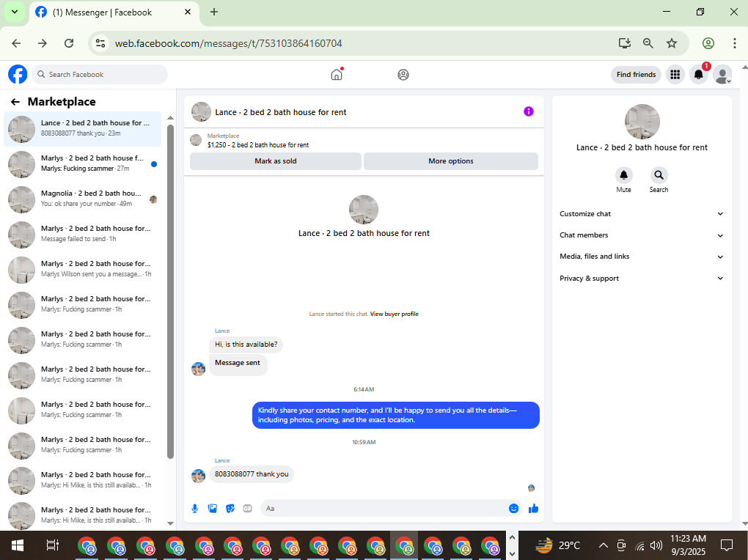
Task: Expand the Customize chat section
Action: (x=642, y=214)
